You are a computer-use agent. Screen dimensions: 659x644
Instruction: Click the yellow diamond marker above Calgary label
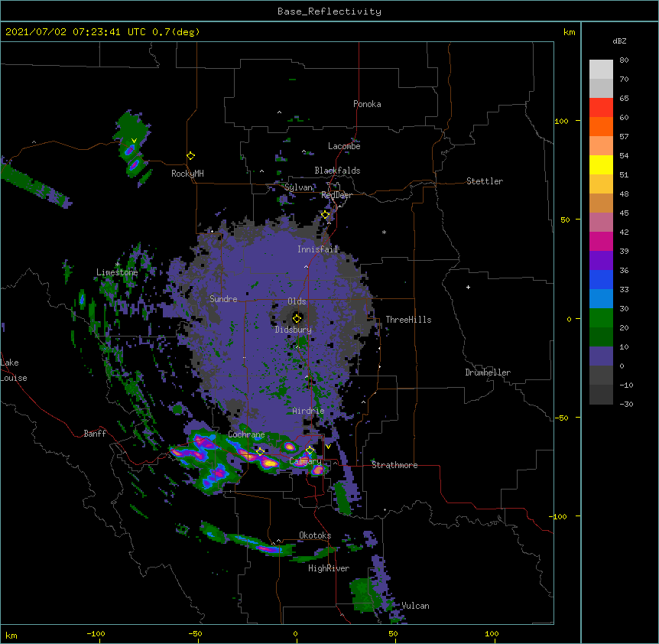click(310, 450)
